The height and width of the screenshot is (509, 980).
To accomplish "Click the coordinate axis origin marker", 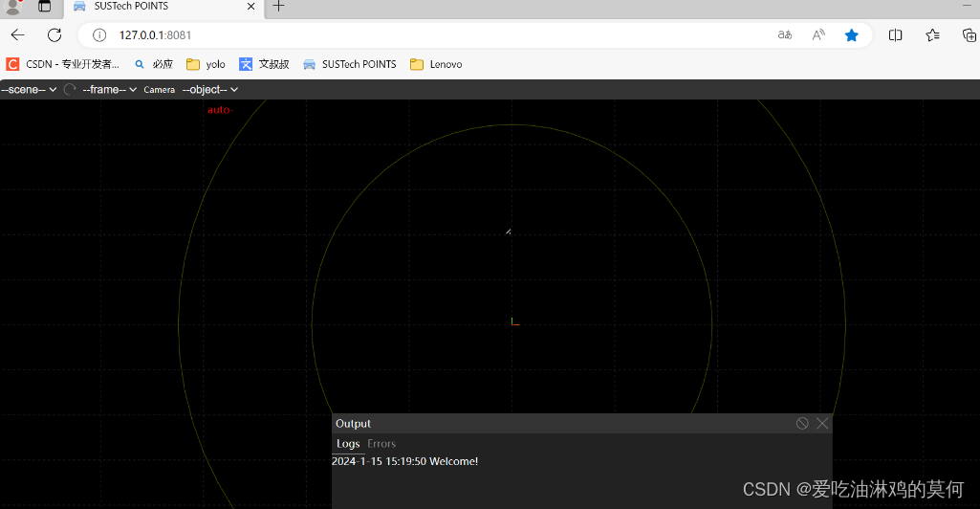I will coord(514,322).
